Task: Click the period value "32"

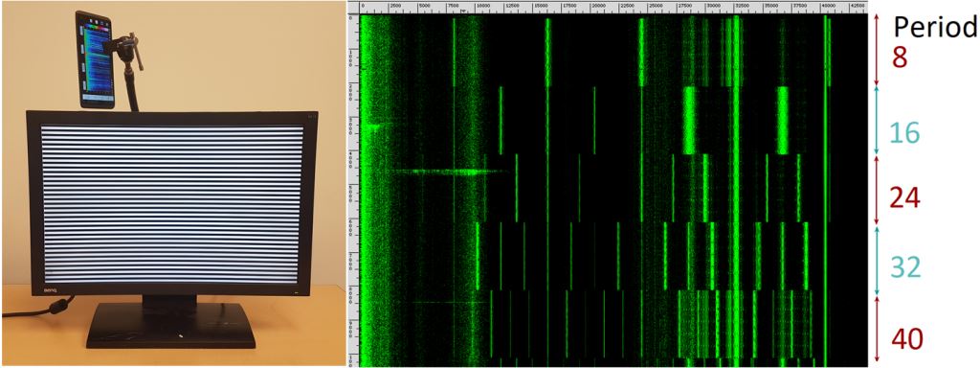Action: click(x=905, y=268)
